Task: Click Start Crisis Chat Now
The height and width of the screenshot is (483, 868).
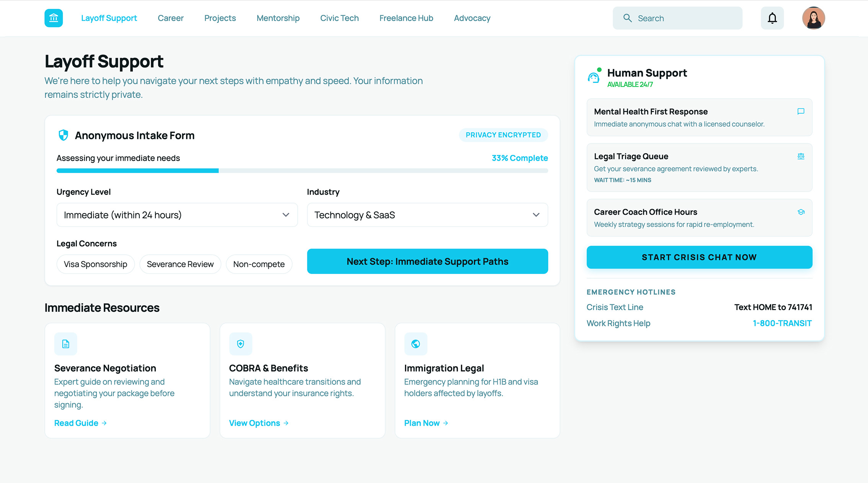Action: (x=699, y=257)
